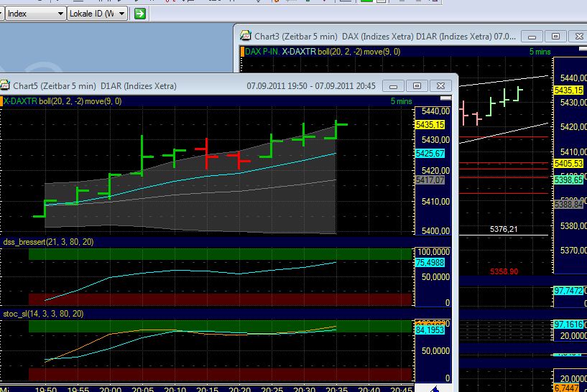The width and height of the screenshot is (587, 392).
Task: Click green 5398,65 price tag in Chart3
Action: click(x=568, y=180)
